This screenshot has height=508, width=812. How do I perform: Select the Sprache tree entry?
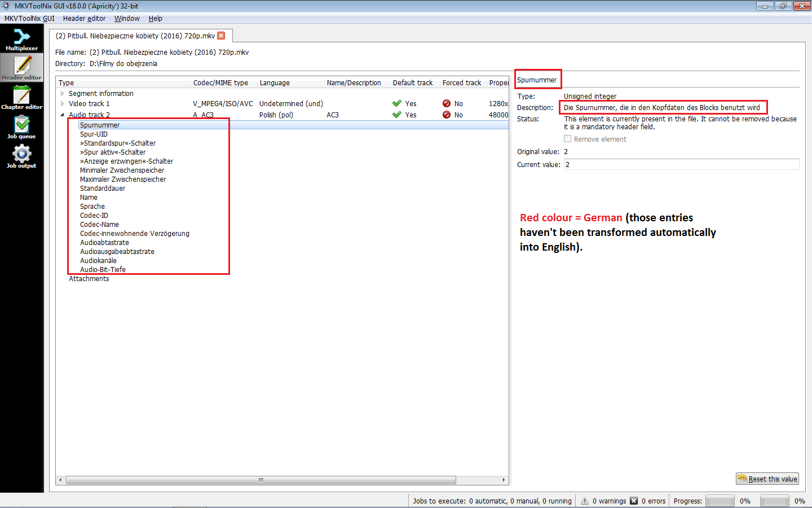click(92, 207)
